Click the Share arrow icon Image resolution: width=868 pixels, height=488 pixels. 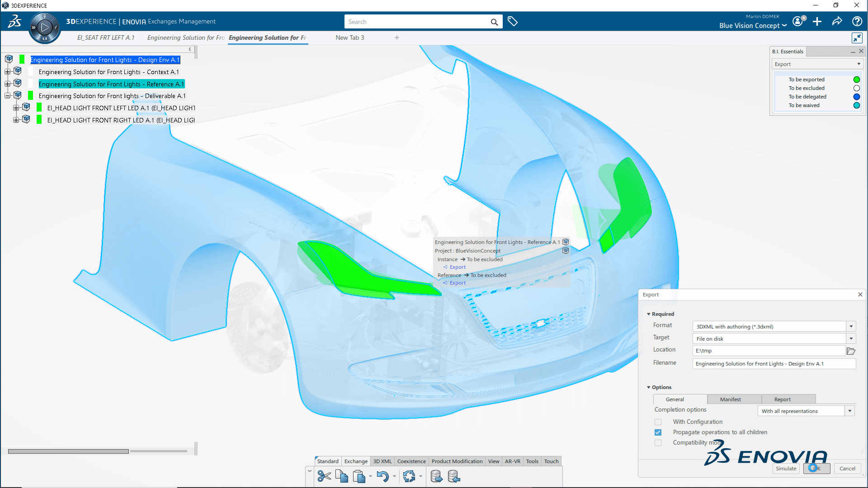tap(837, 21)
